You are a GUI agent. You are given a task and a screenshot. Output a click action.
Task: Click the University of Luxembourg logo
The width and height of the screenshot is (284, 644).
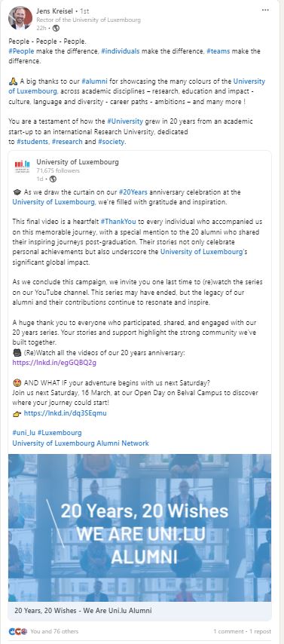[22, 167]
